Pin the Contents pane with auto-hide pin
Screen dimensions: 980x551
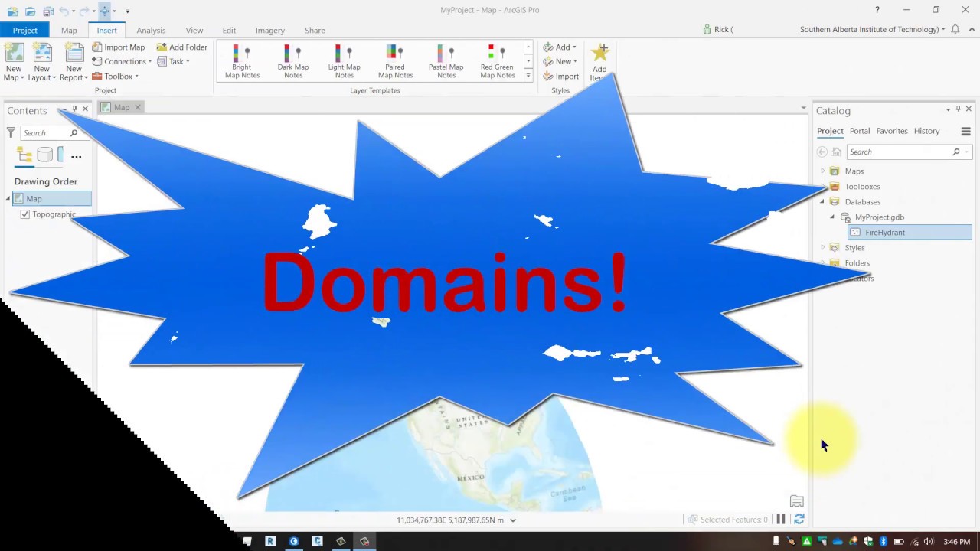pos(74,109)
